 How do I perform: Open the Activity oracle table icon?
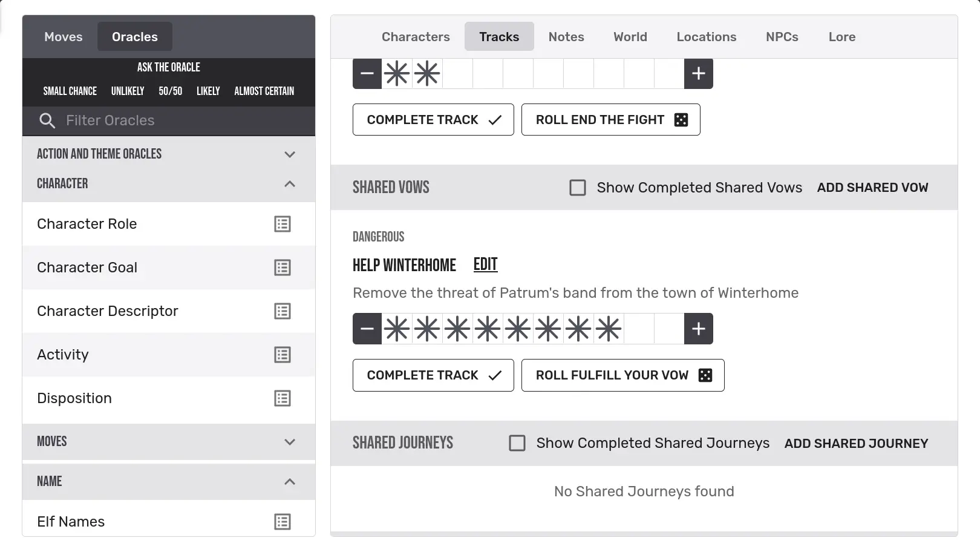[x=282, y=355]
